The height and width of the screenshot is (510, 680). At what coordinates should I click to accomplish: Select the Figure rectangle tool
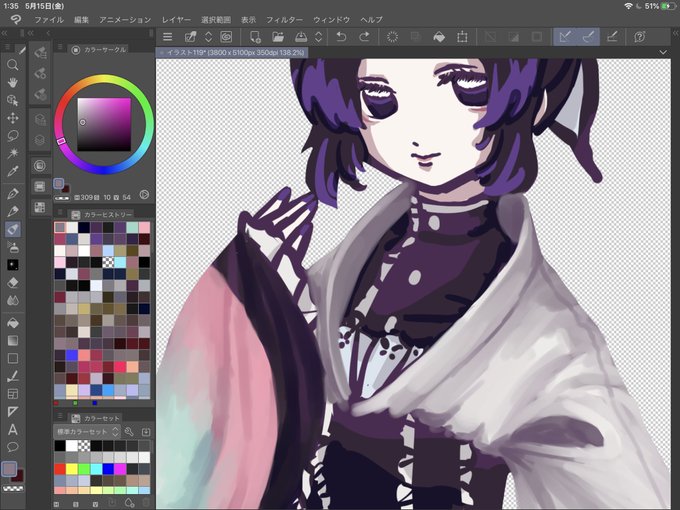13,359
